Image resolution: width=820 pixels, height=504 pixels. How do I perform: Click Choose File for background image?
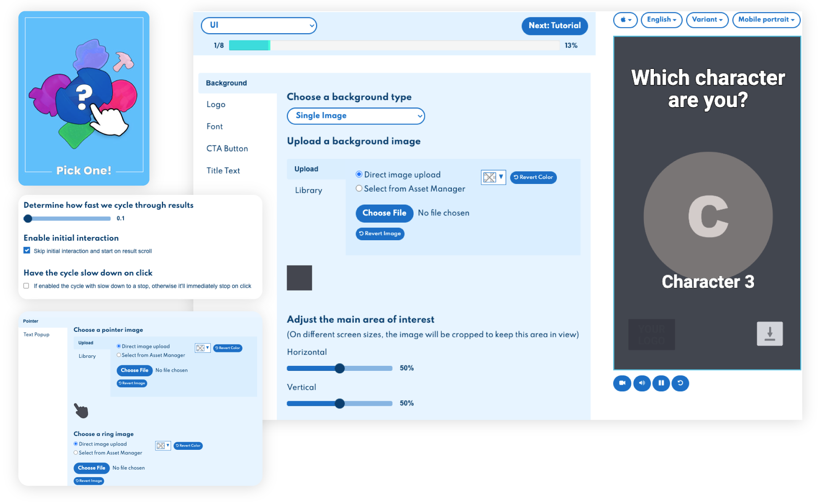tap(384, 213)
